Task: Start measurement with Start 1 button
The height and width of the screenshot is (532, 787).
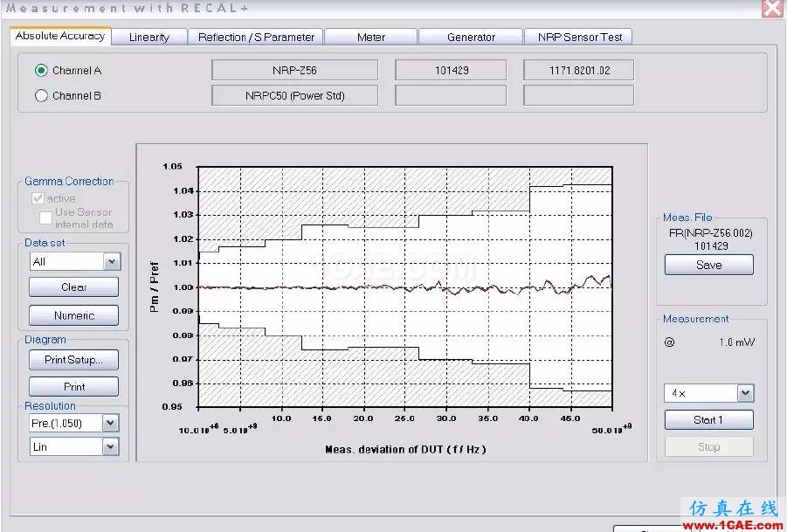Action: 708,420
